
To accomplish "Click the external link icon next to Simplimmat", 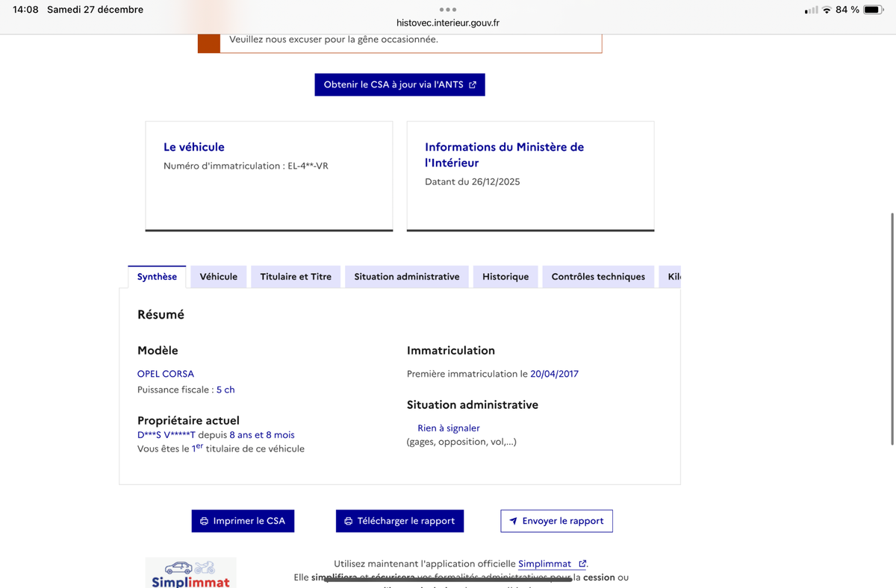I will pos(581,563).
